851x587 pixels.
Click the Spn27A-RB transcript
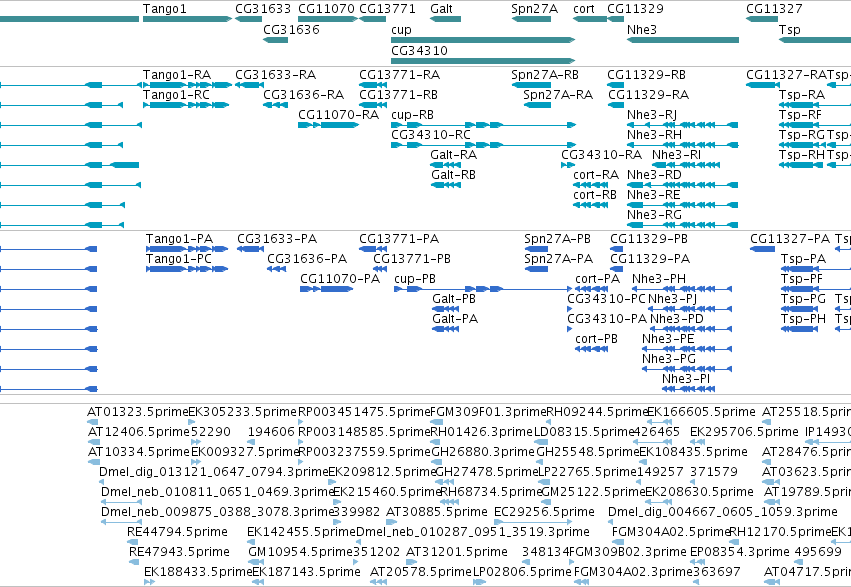pyautogui.click(x=531, y=85)
